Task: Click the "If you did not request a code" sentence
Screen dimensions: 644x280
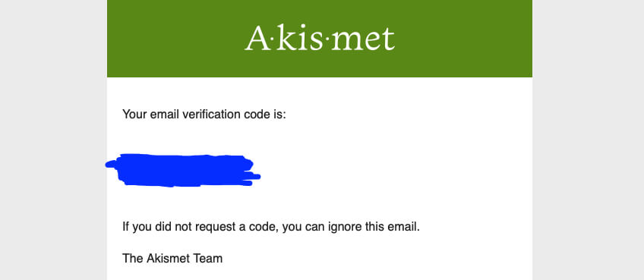Action: point(271,227)
